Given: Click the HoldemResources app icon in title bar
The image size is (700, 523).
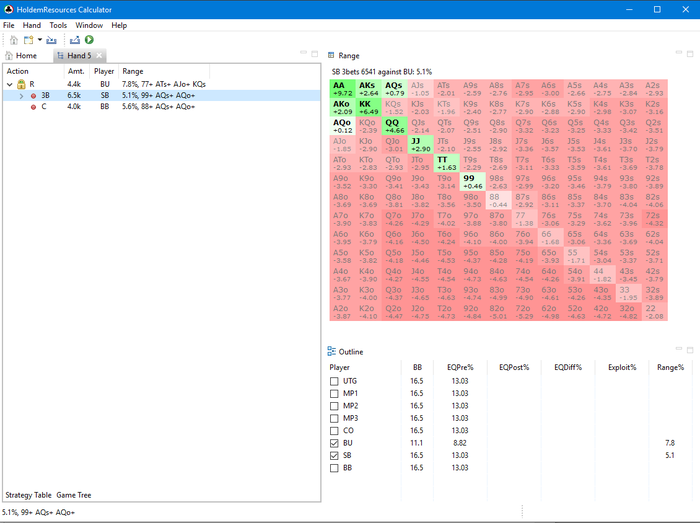Looking at the screenshot, I should click(x=8, y=9).
